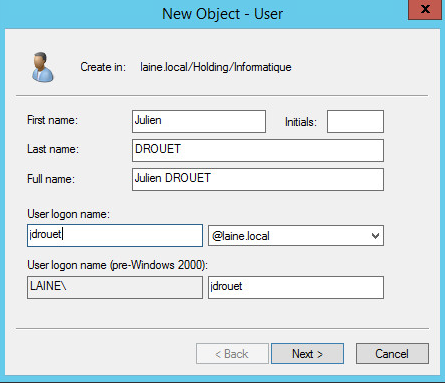Click the 'Create in:' label
This screenshot has height=384, width=445.
103,67
